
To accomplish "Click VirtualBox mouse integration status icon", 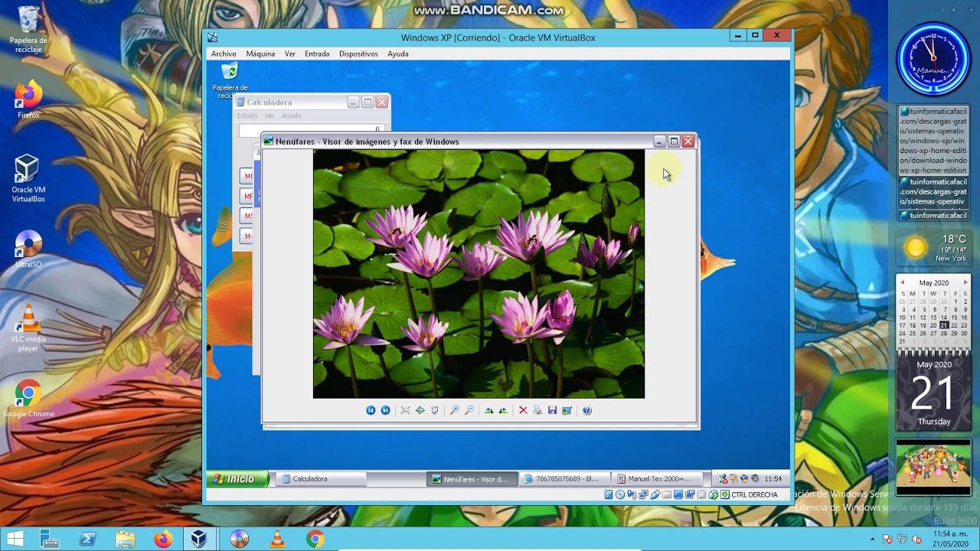I will coord(713,494).
